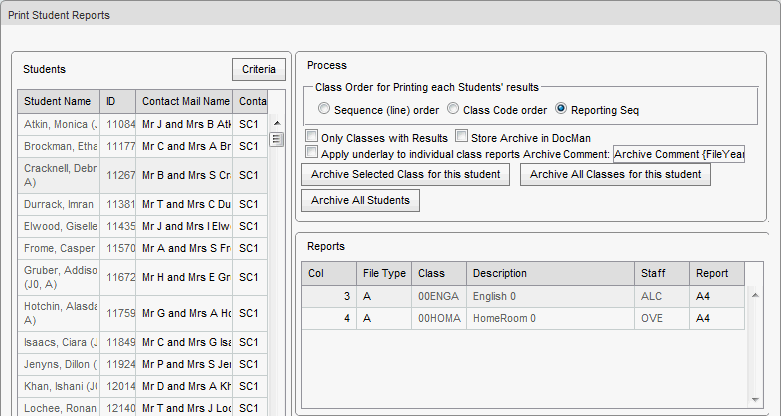Select student Hotchin, Alasdair row
Screen dimensions: 781x416
pos(142,313)
